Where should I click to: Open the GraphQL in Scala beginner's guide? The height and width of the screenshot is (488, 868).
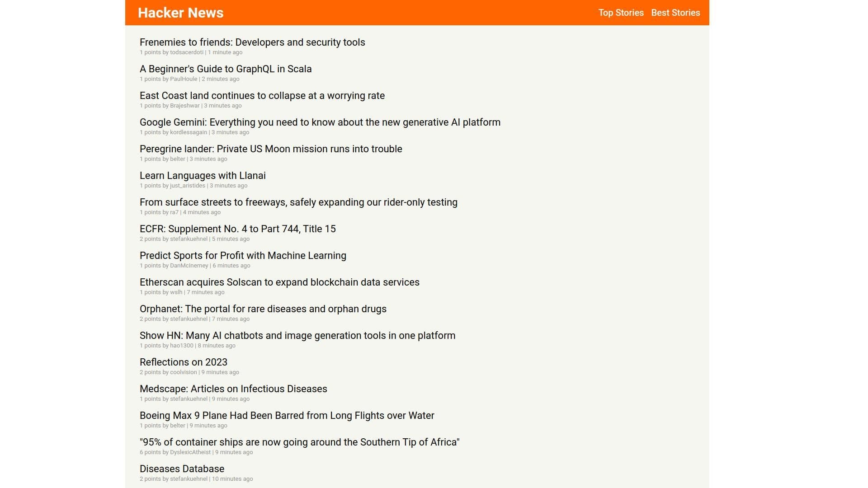[x=225, y=69]
